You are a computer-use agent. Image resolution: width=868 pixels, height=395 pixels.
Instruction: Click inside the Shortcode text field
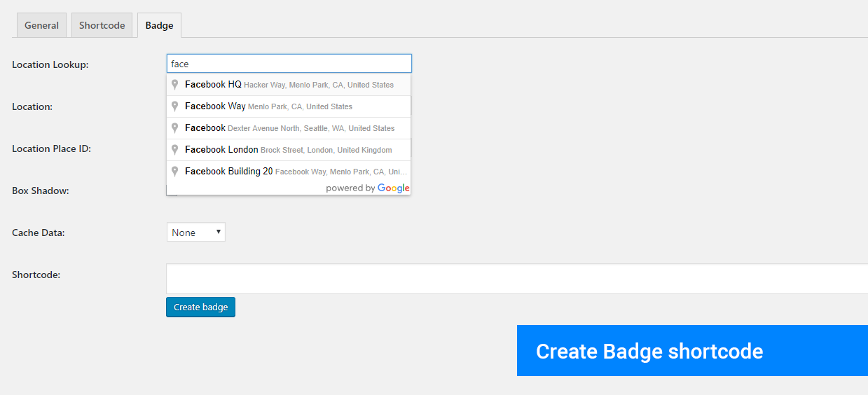click(x=517, y=279)
